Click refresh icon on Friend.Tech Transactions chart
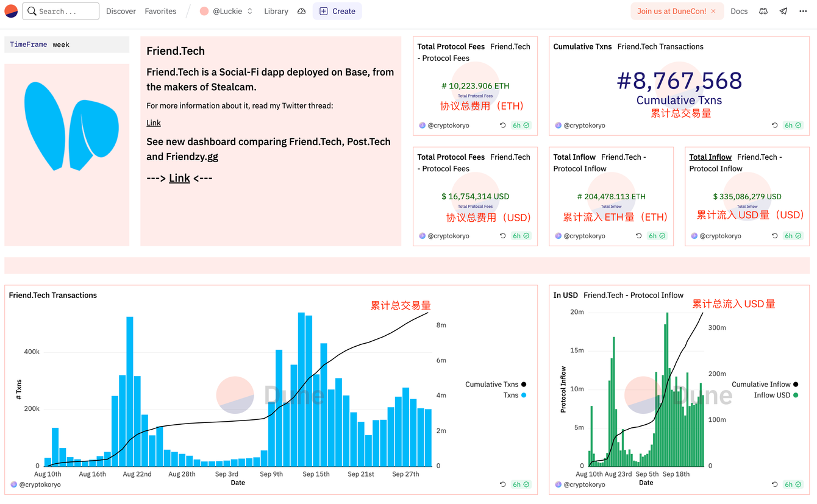The image size is (817, 504). click(x=503, y=484)
